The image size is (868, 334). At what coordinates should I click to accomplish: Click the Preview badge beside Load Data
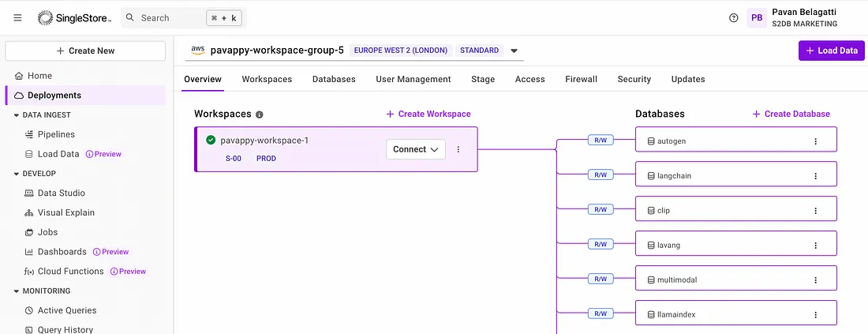click(x=103, y=154)
